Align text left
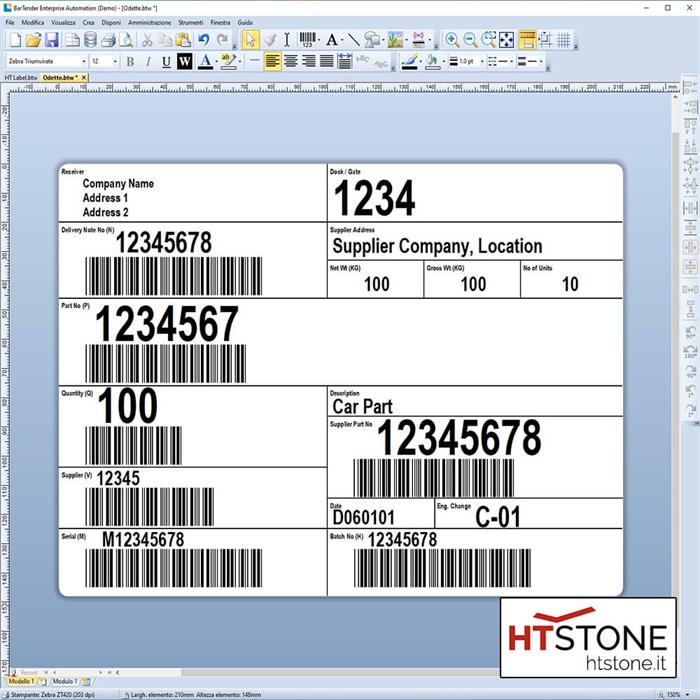Screen dimensions: 700x700 point(272,61)
